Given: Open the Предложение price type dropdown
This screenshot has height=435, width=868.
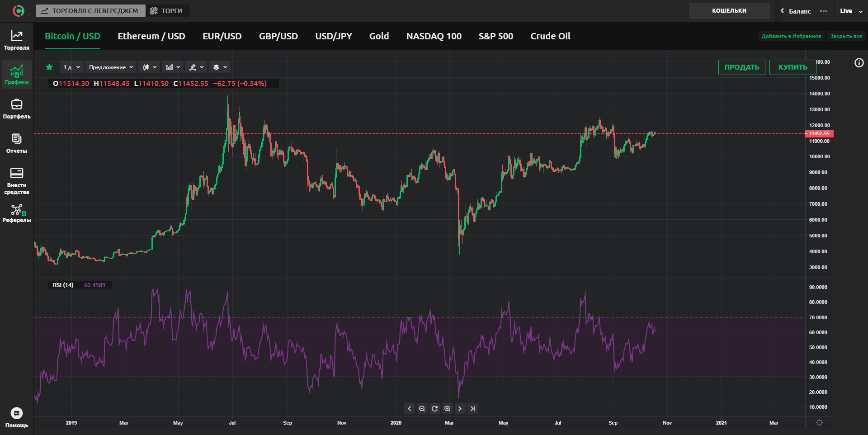Looking at the screenshot, I should [x=111, y=67].
